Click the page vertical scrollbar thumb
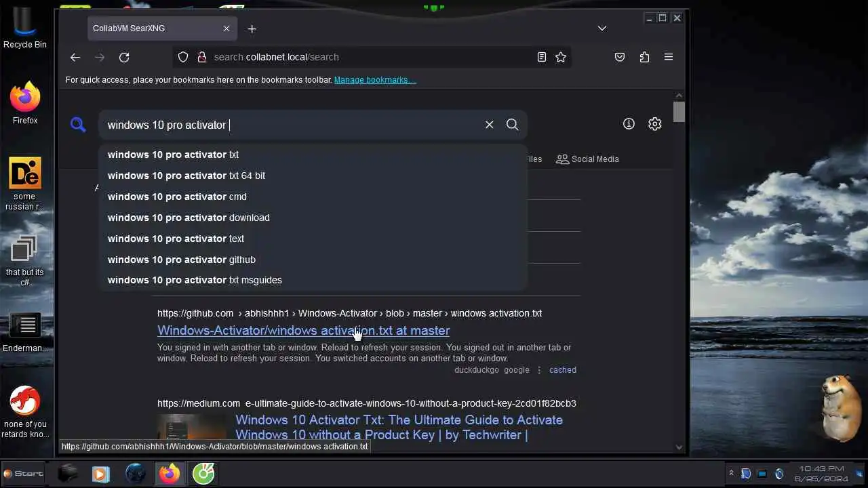This screenshot has width=868, height=488. point(679,112)
